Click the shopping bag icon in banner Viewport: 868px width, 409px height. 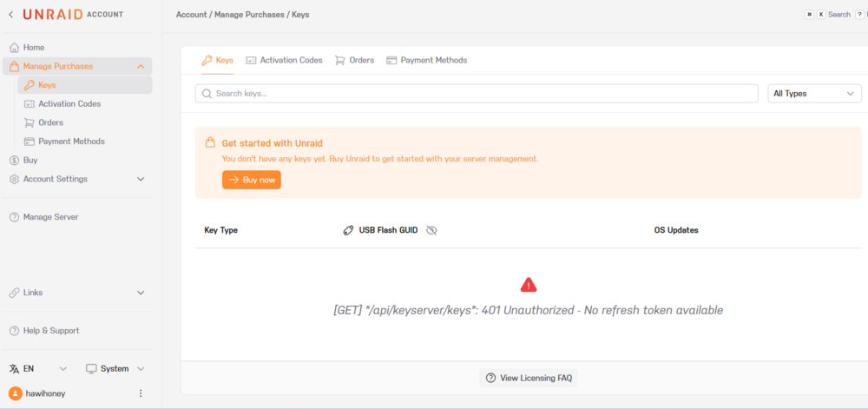click(x=210, y=142)
